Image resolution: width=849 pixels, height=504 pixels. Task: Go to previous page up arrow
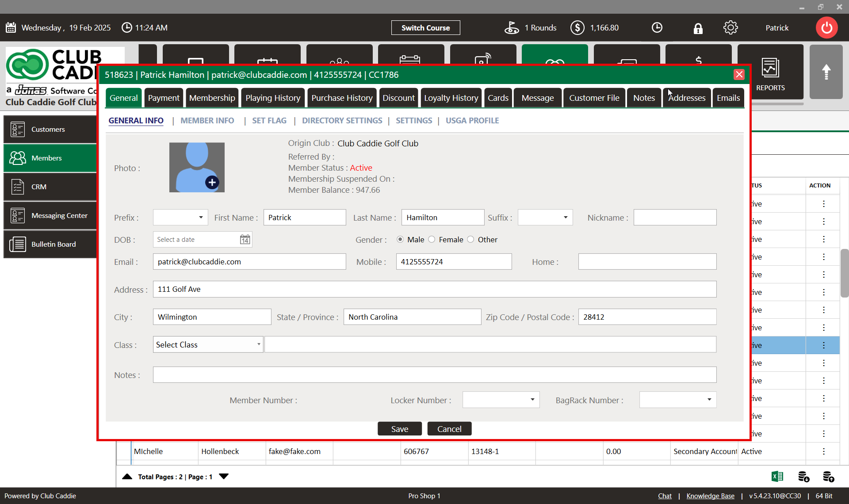point(127,476)
